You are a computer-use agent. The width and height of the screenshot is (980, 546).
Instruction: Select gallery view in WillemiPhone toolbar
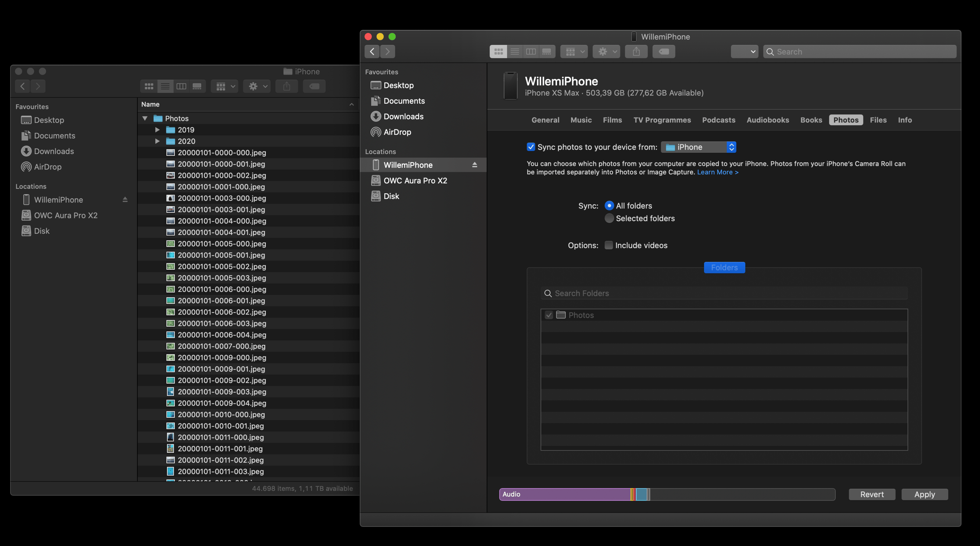coord(547,51)
